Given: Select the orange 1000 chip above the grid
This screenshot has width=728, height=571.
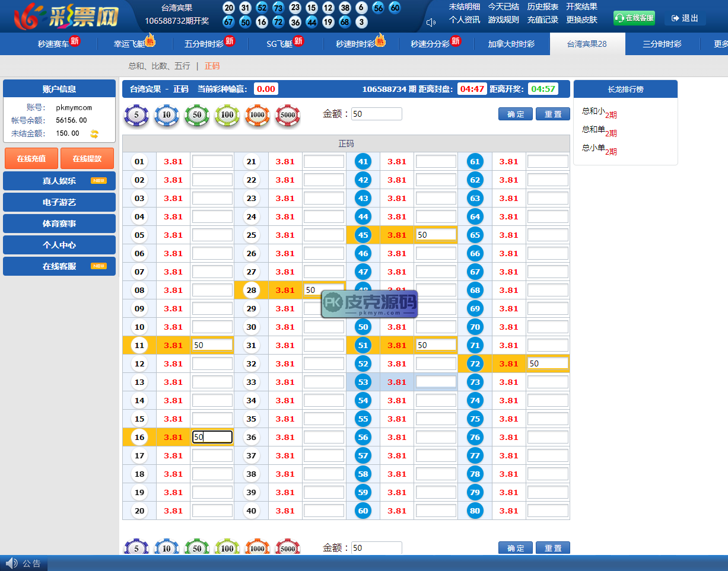Looking at the screenshot, I should (257, 115).
